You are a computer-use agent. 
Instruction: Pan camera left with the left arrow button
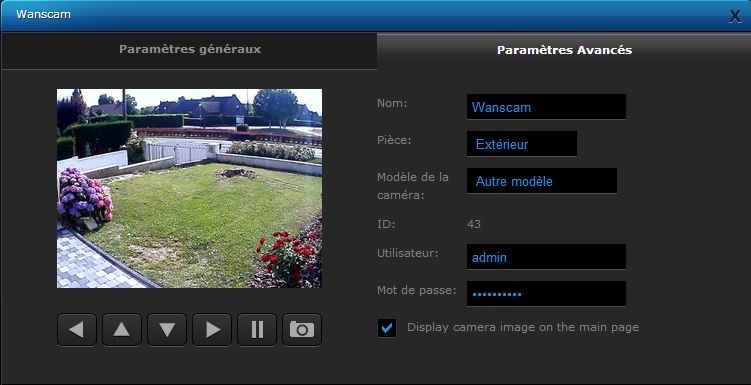coord(77,329)
